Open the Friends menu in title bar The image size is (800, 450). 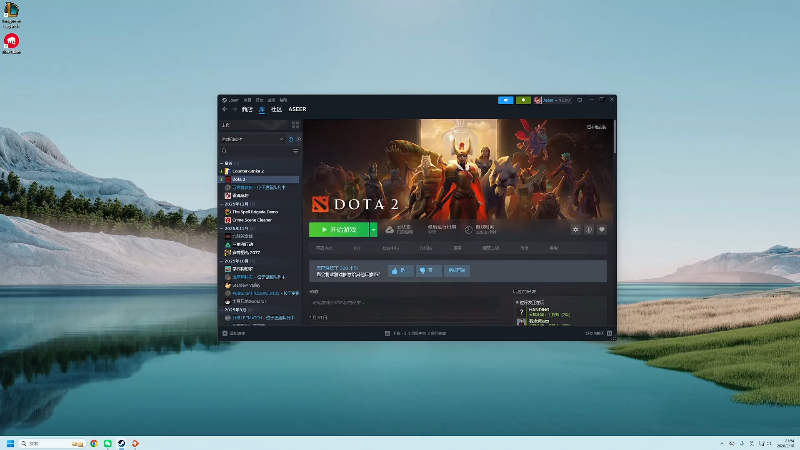pos(259,100)
